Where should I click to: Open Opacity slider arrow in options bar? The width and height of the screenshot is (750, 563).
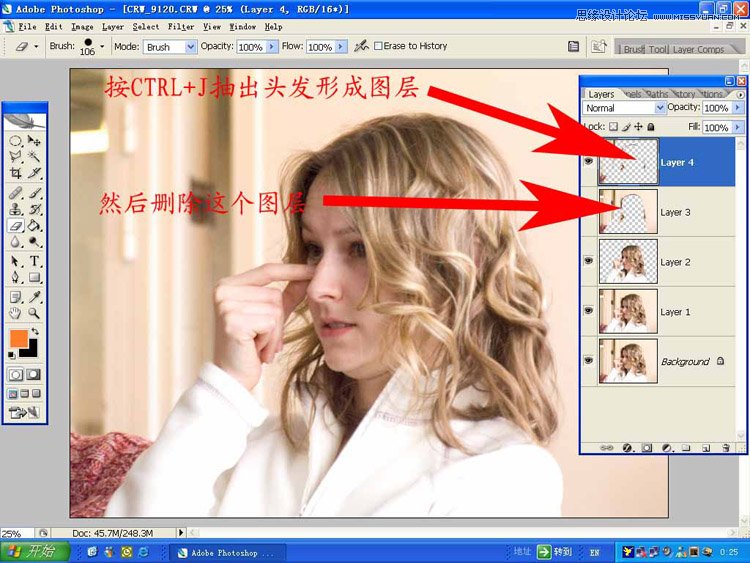[x=272, y=46]
